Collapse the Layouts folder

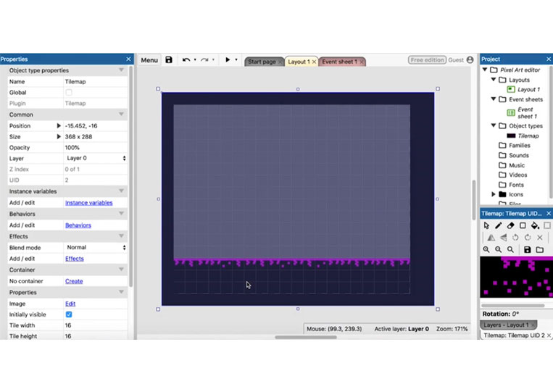click(494, 80)
